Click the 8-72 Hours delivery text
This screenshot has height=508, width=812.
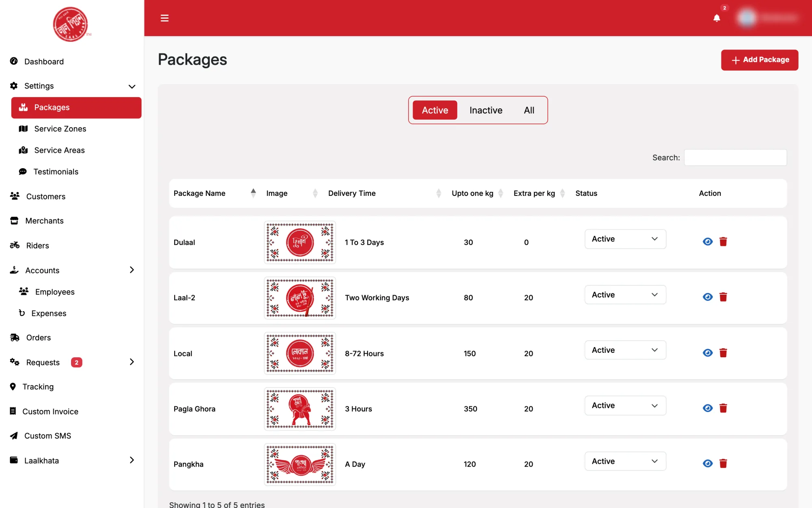click(x=364, y=354)
